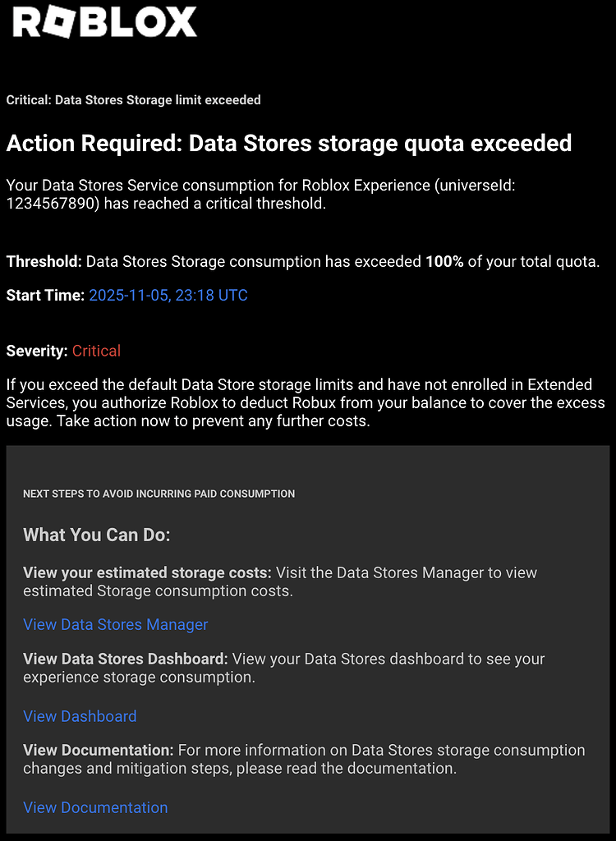Image resolution: width=616 pixels, height=841 pixels.
Task: Click the What You Can Do heading
Action: [96, 535]
